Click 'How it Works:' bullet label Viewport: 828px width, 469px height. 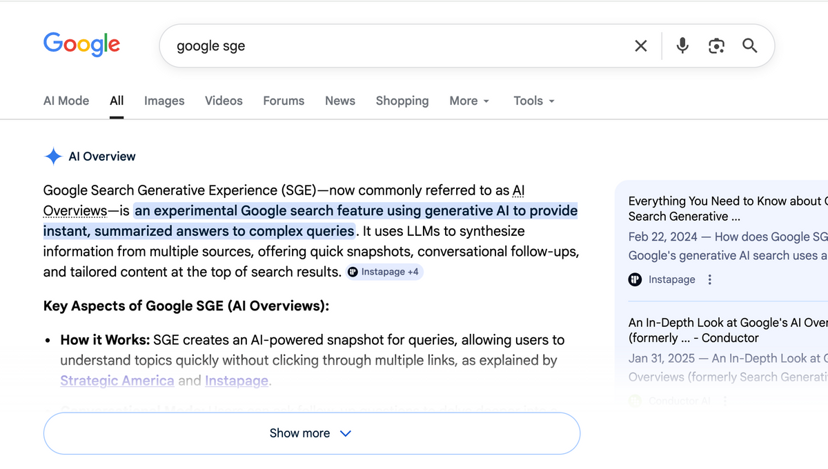coord(105,340)
